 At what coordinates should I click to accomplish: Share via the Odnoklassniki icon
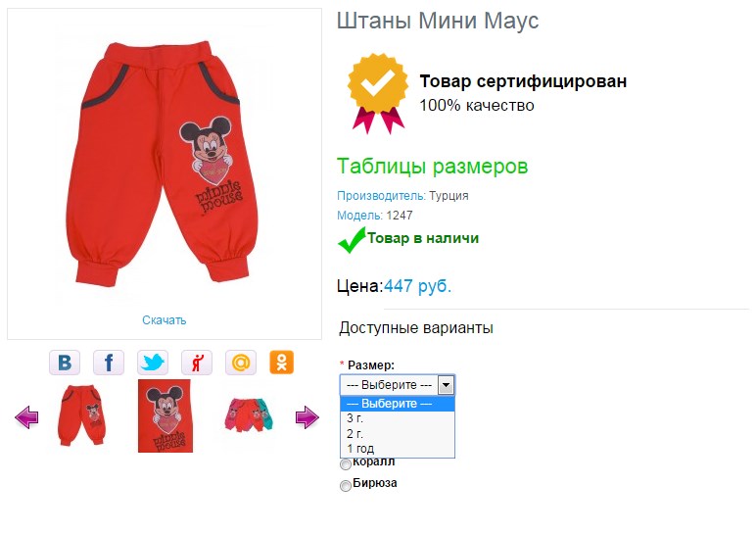[282, 363]
